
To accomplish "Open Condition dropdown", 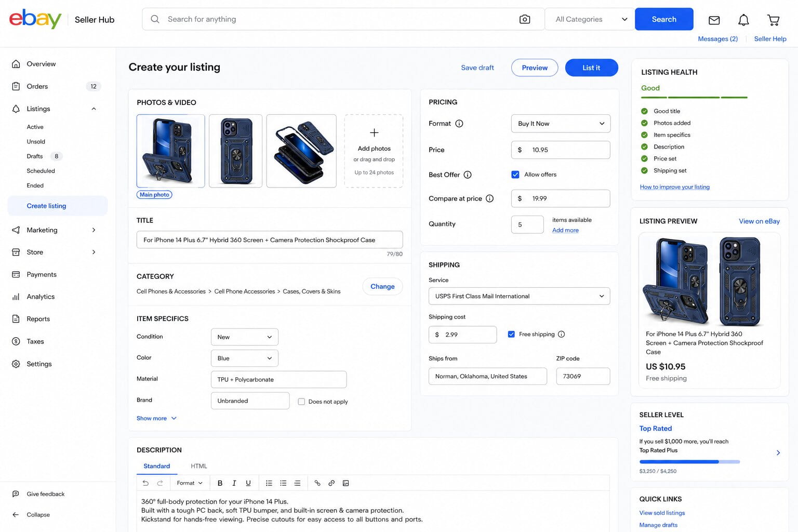I will tap(245, 337).
